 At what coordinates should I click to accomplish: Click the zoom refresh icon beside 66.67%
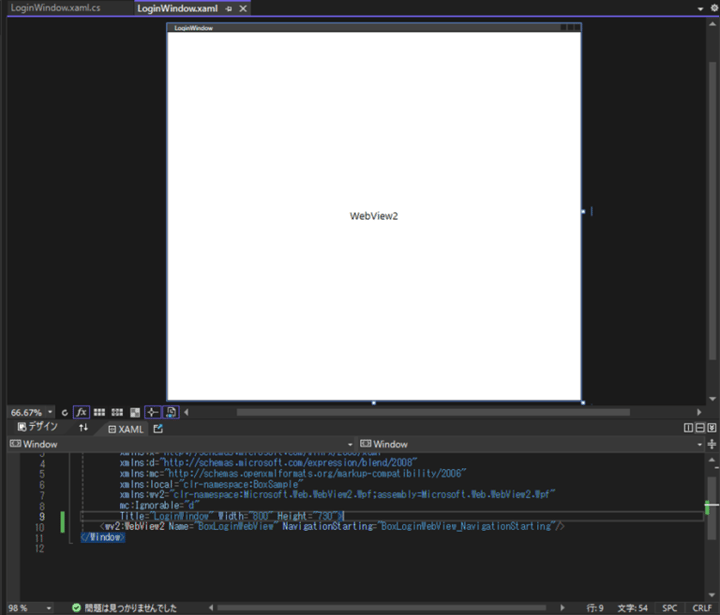[x=64, y=412]
